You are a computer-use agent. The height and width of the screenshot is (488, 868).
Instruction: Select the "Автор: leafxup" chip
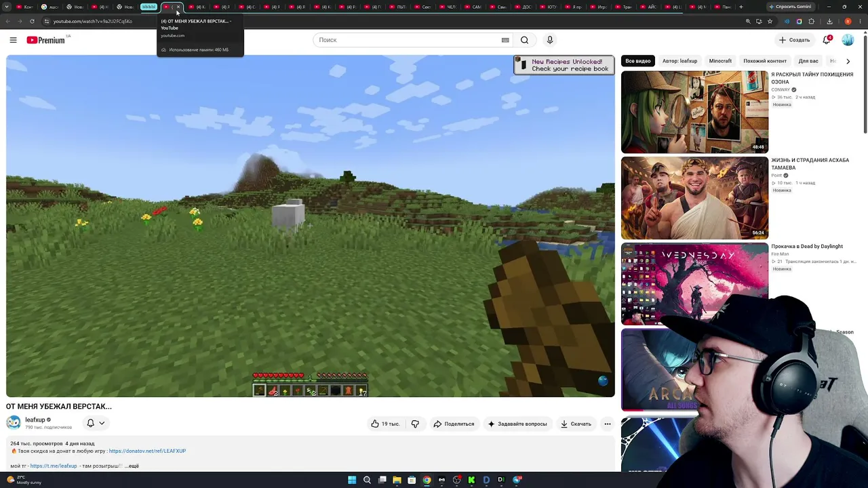pyautogui.click(x=679, y=61)
